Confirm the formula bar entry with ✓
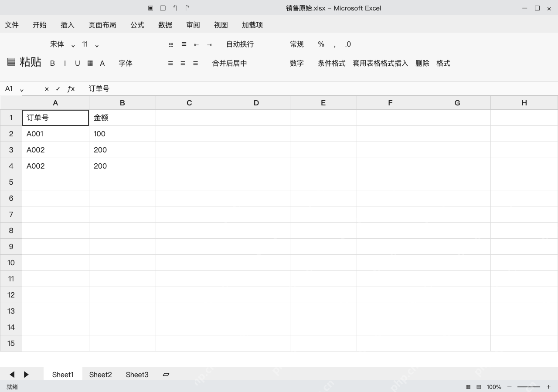Screen dimensions: 558x392 (58, 89)
